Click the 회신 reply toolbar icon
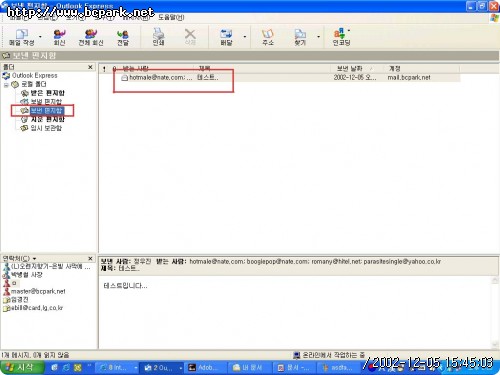 click(59, 37)
